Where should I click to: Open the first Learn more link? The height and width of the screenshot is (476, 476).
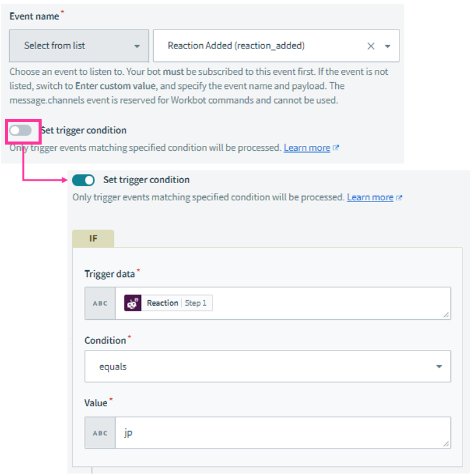(307, 148)
